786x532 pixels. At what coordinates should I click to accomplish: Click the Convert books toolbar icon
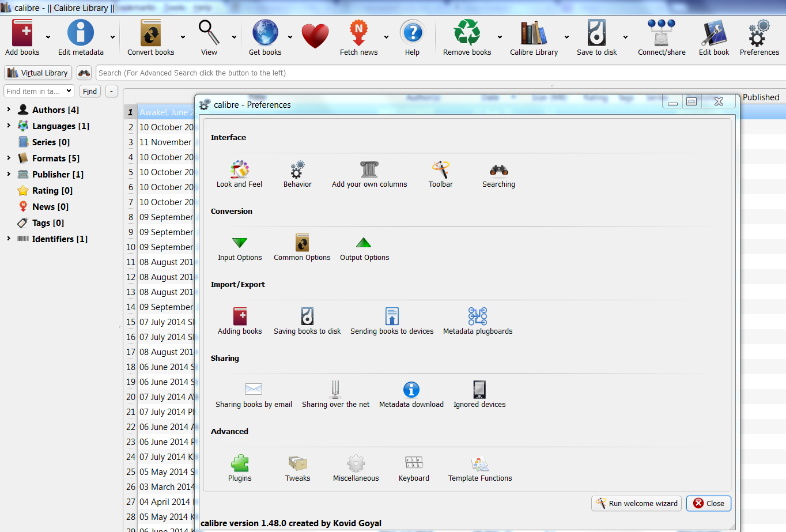pos(151,37)
